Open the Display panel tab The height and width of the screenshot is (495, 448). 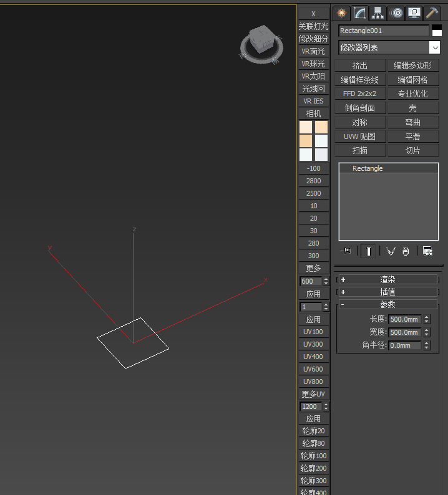point(414,13)
